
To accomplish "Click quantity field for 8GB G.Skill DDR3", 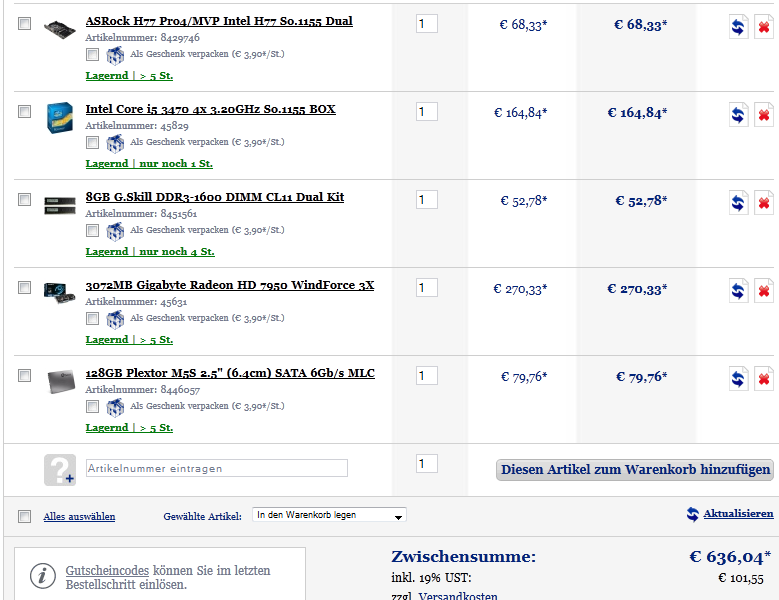I will [426, 200].
